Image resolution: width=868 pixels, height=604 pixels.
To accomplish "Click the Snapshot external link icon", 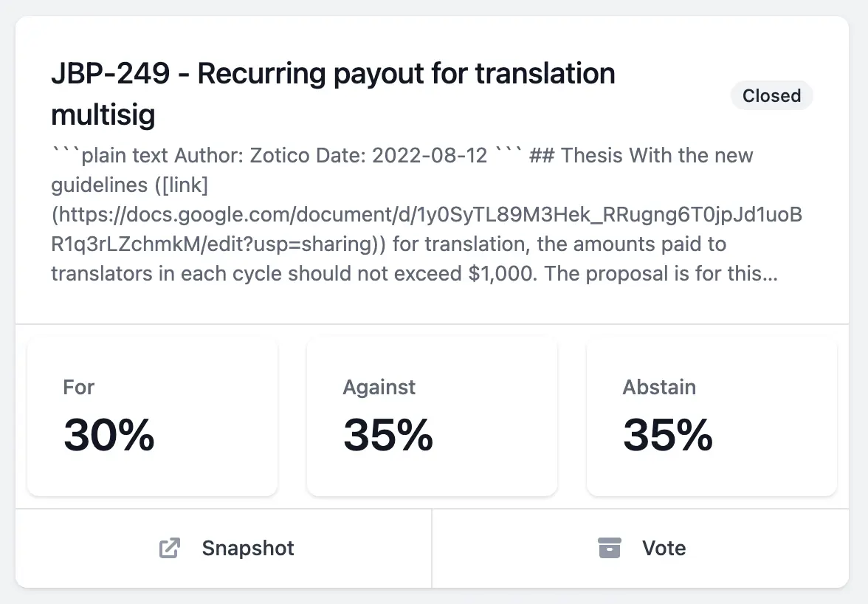I will pyautogui.click(x=170, y=549).
